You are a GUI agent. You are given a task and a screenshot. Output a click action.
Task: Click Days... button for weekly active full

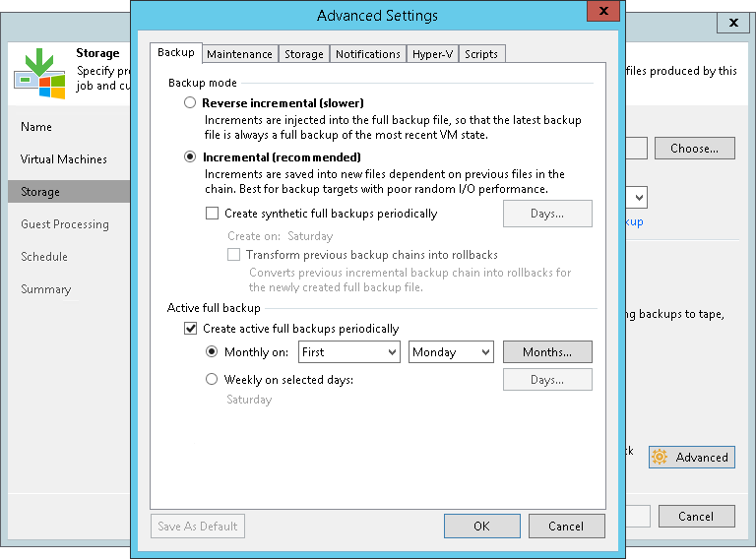point(547,380)
